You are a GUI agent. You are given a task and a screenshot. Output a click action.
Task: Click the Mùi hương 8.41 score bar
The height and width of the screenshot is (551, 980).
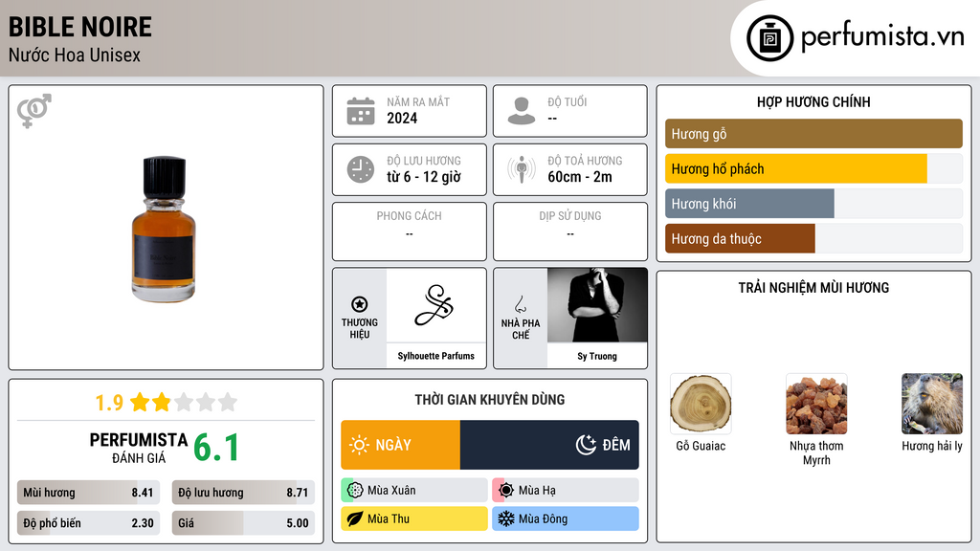point(88,493)
